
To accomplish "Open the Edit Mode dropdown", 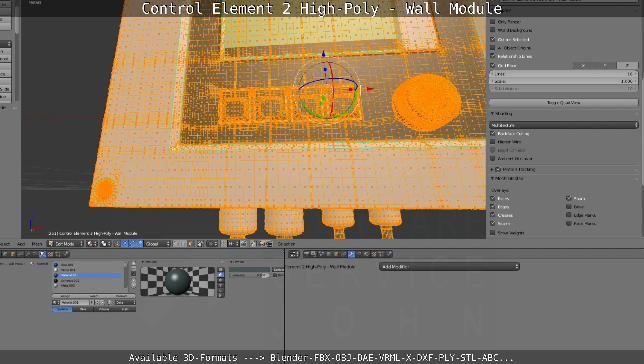I will [x=65, y=244].
